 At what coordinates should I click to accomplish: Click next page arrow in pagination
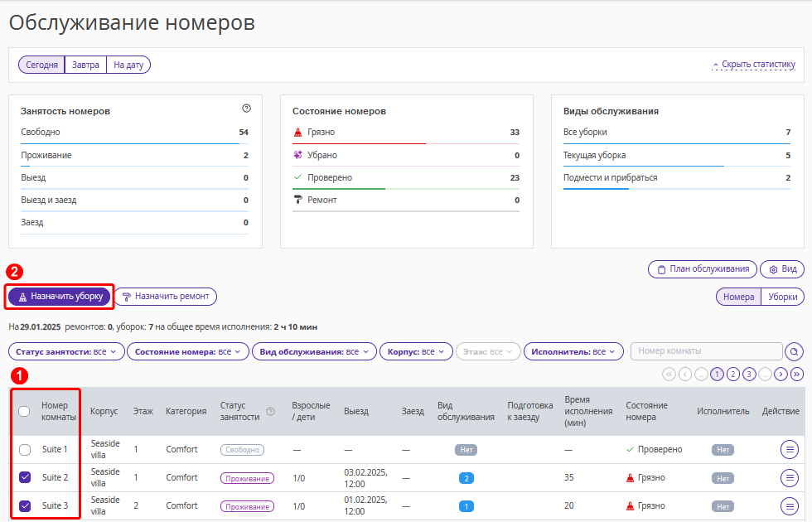pyautogui.click(x=781, y=374)
